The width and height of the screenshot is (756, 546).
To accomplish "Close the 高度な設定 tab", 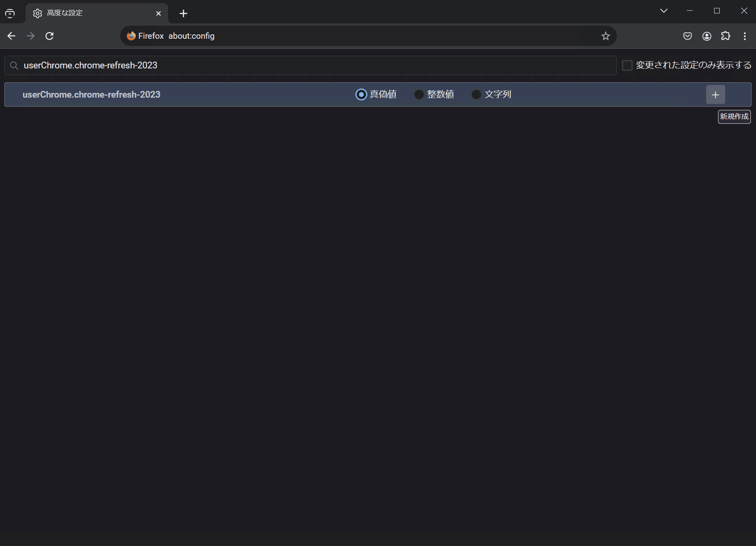I will coord(159,13).
